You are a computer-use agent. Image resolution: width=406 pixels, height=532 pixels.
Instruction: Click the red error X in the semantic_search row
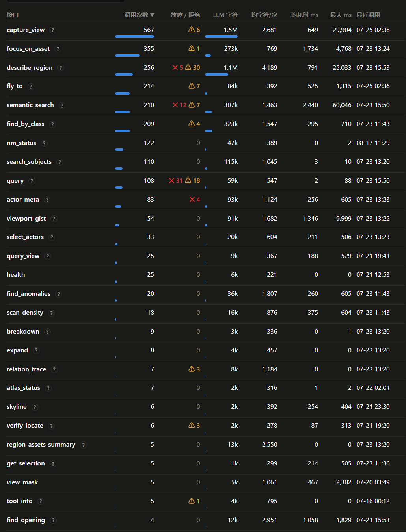tap(175, 105)
